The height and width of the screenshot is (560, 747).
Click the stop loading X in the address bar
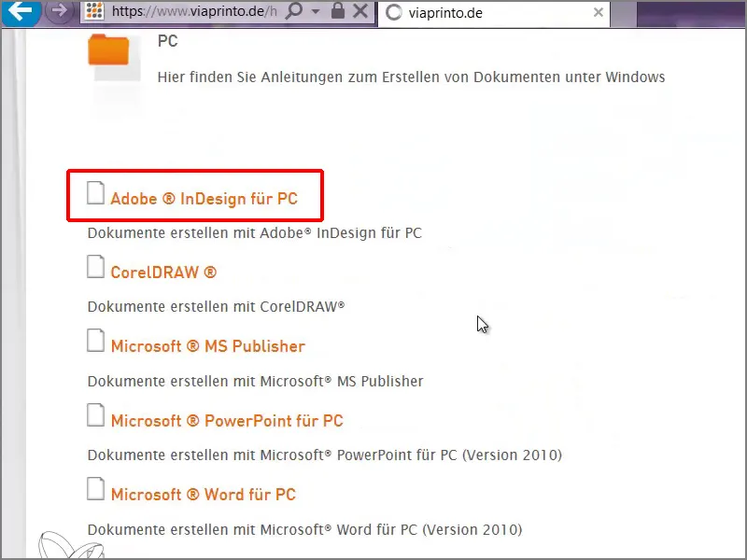click(360, 11)
